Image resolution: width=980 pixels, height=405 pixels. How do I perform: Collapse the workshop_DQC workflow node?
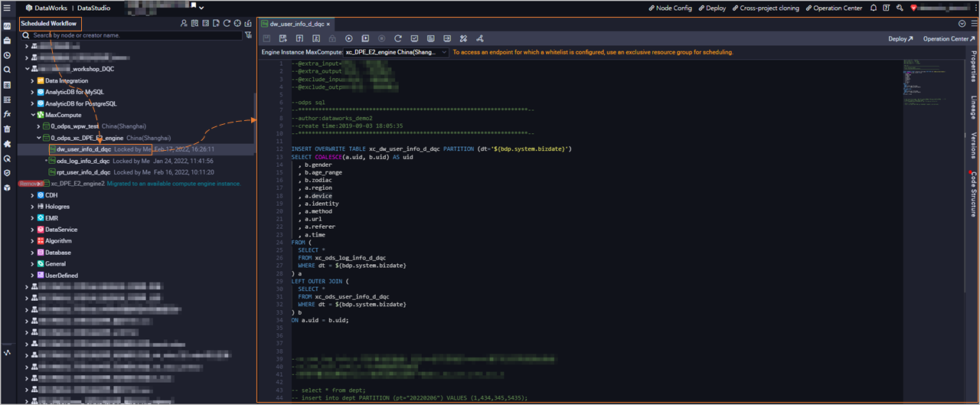click(x=27, y=69)
